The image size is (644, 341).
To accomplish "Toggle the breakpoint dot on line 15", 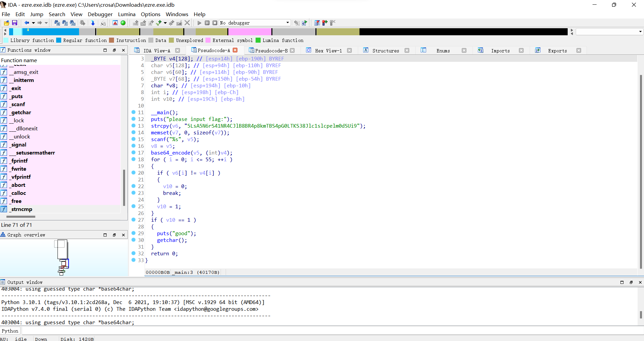I will tap(134, 139).
